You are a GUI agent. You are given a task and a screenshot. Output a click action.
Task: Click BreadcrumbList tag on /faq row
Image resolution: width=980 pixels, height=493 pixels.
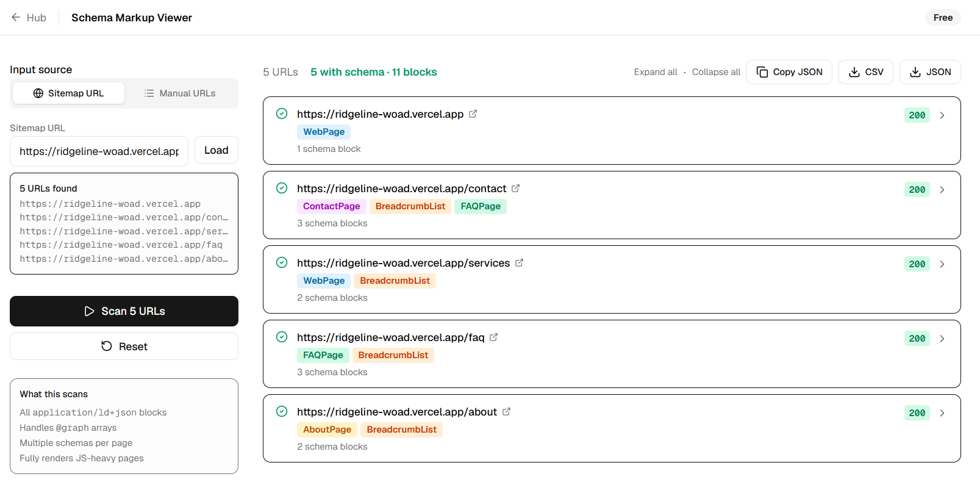click(x=393, y=355)
